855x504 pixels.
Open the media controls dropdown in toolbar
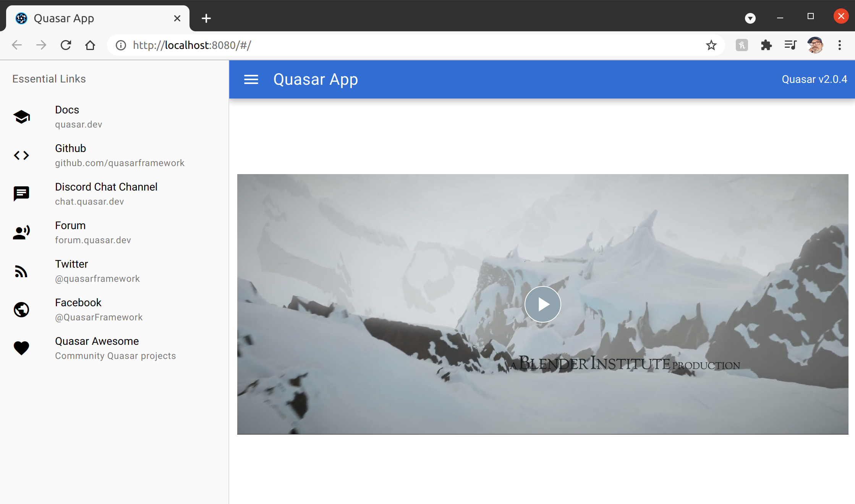tap(790, 45)
